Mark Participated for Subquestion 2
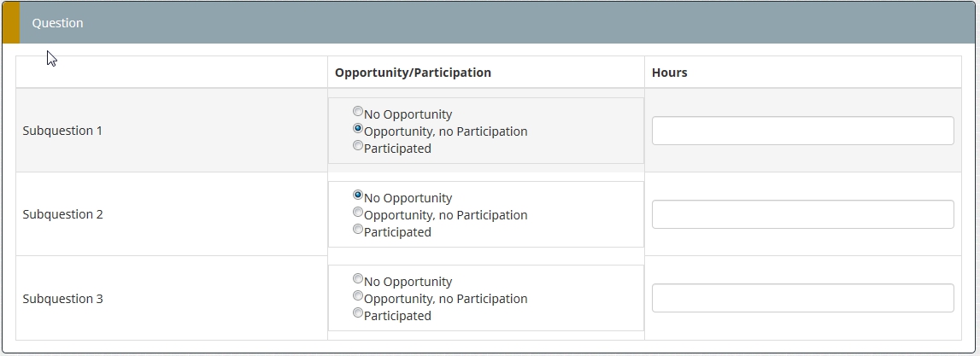Screen dimensions: 980x356 tap(358, 229)
